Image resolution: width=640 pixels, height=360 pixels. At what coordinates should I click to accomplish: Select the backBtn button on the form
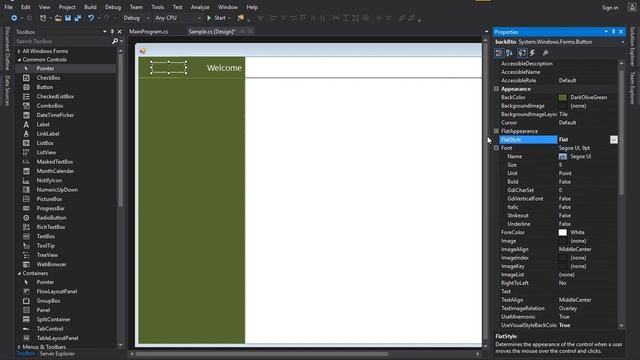(x=169, y=68)
